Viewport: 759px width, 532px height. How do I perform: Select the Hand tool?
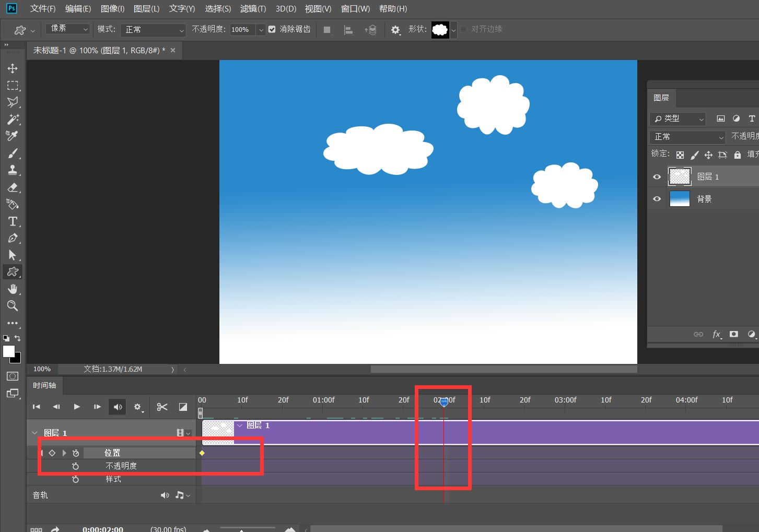click(x=13, y=289)
